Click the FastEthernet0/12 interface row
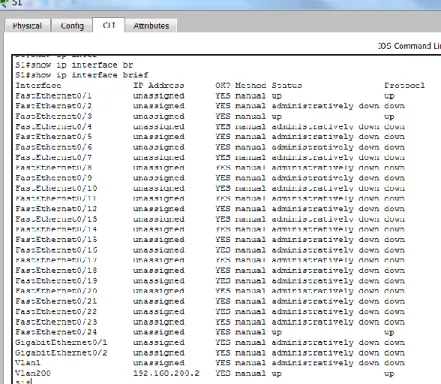Image resolution: width=441 pixels, height=384 pixels. (210, 209)
